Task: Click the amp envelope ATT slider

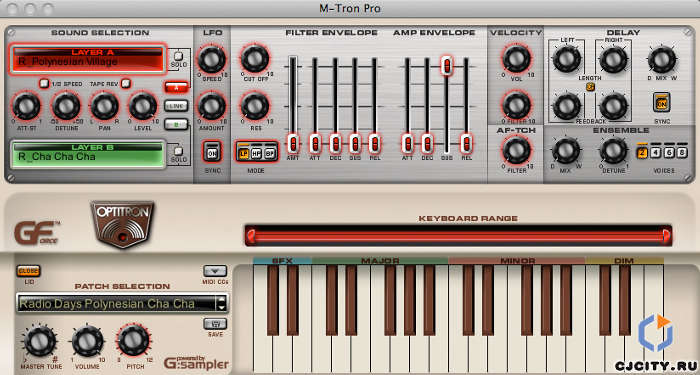Action: point(407,144)
